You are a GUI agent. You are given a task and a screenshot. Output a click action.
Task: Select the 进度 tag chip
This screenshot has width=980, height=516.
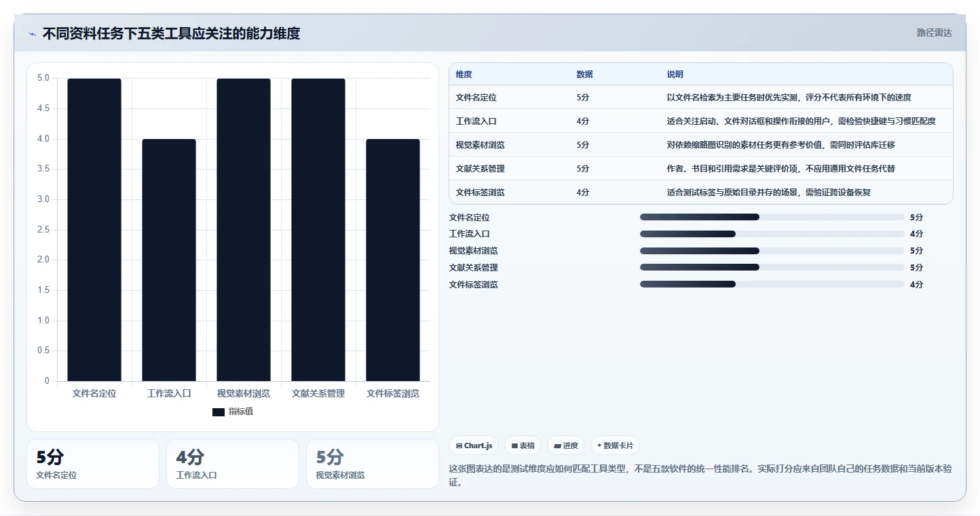pyautogui.click(x=566, y=445)
